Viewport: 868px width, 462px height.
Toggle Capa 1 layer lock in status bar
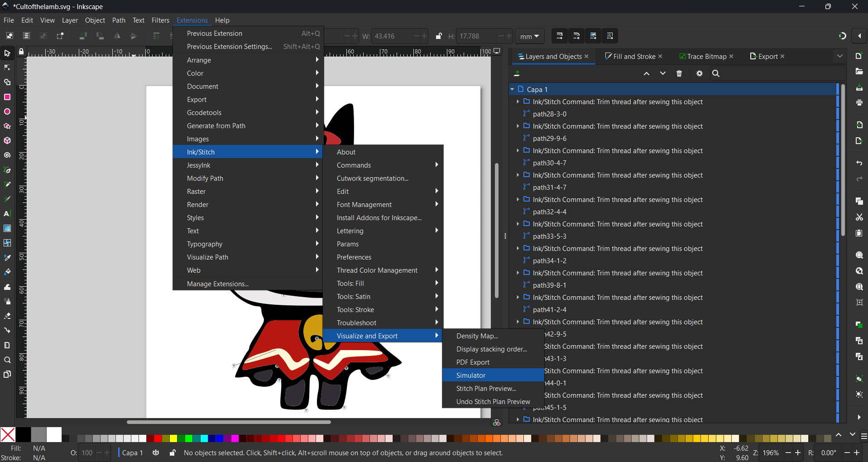click(x=173, y=452)
